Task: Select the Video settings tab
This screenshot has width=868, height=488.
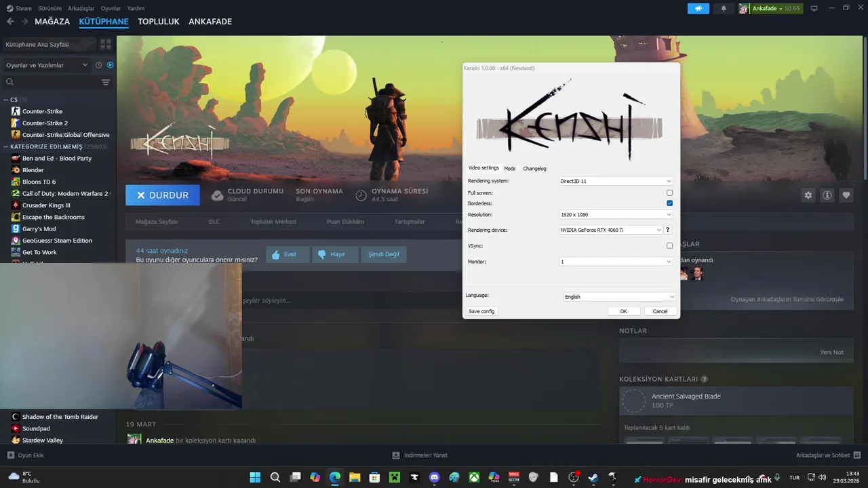Action: pyautogui.click(x=484, y=167)
